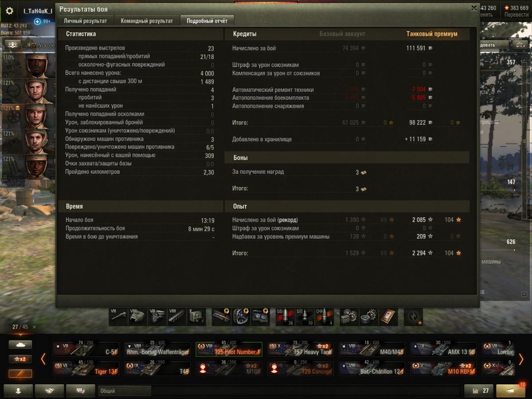Screen dimensions: 532x399
Task: Select crew member with academy icon at 121%
Action: click(x=29, y=116)
